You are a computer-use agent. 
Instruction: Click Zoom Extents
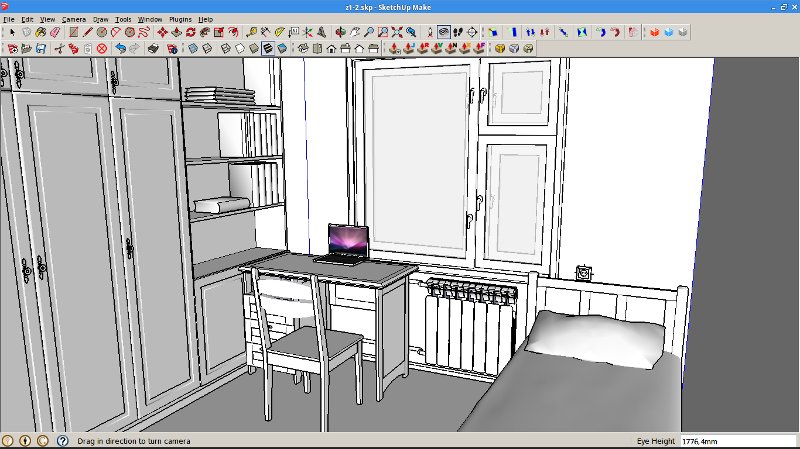click(397, 32)
